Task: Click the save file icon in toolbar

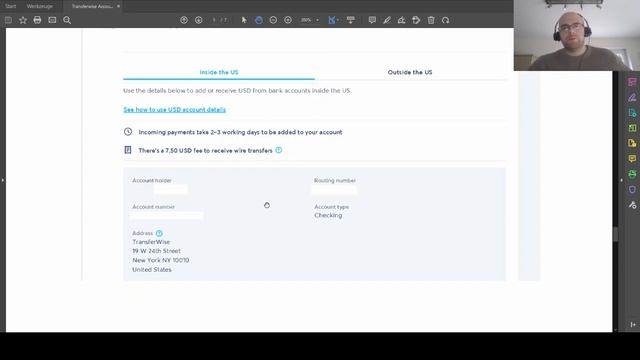Action: click(8, 20)
